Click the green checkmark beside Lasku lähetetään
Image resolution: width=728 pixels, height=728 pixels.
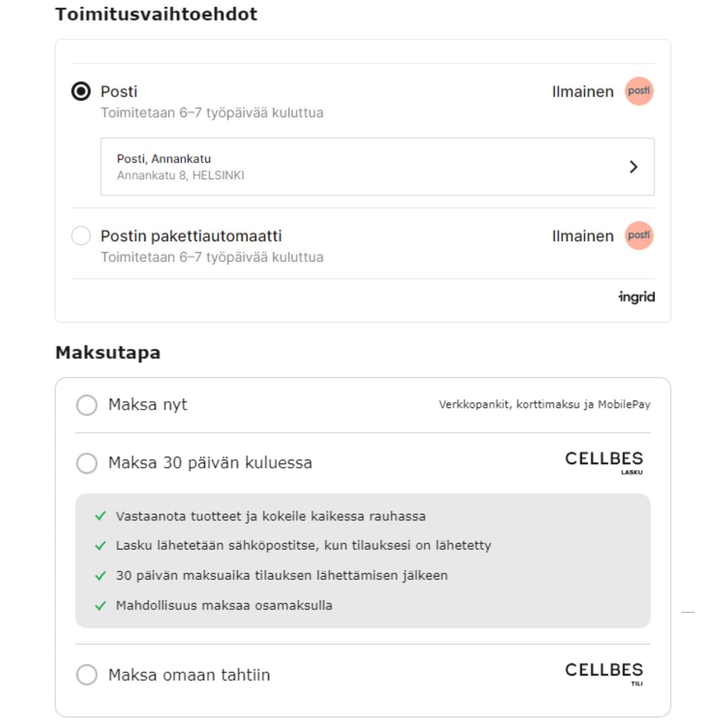click(100, 546)
